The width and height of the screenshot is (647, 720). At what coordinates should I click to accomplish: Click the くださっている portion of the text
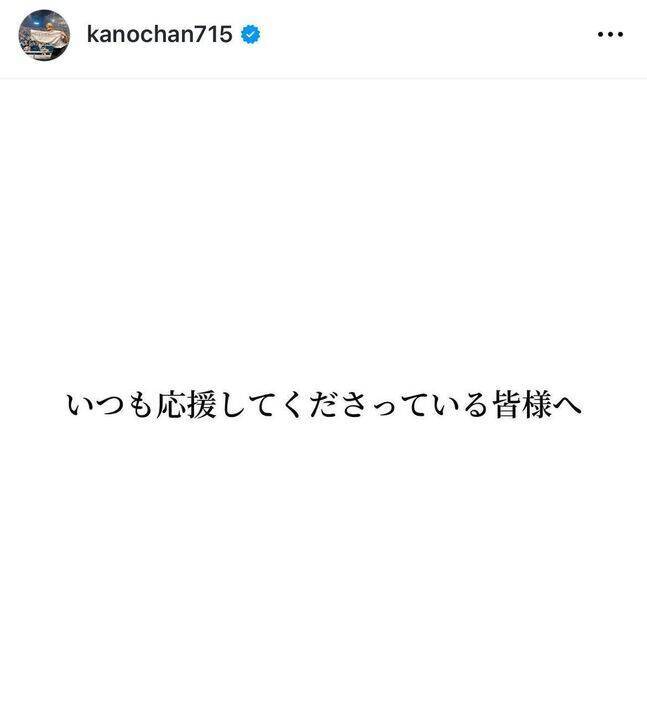point(383,405)
